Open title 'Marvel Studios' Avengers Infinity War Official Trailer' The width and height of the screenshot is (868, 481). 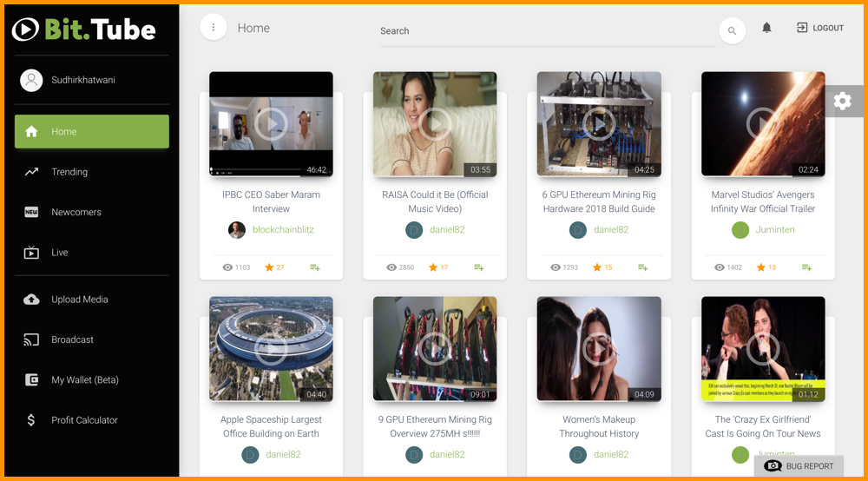pyautogui.click(x=763, y=201)
